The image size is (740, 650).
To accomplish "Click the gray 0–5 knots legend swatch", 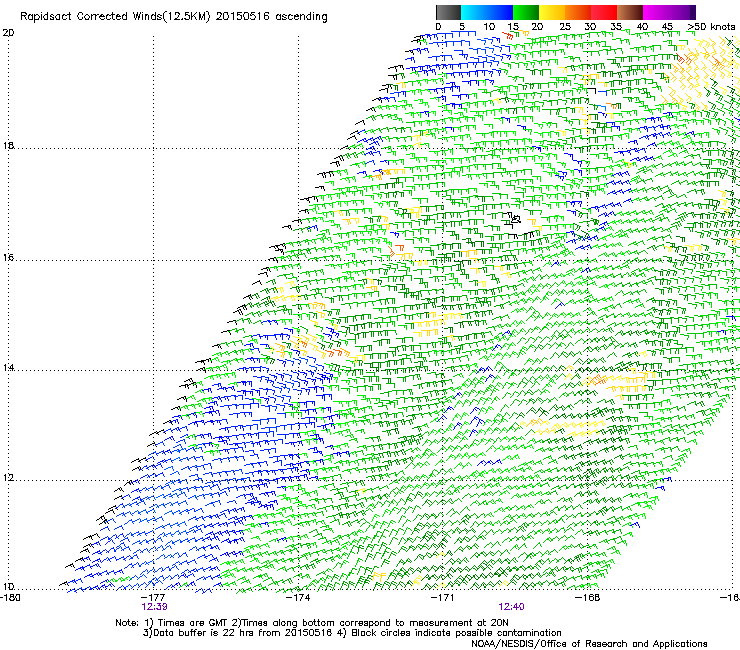I will click(448, 12).
